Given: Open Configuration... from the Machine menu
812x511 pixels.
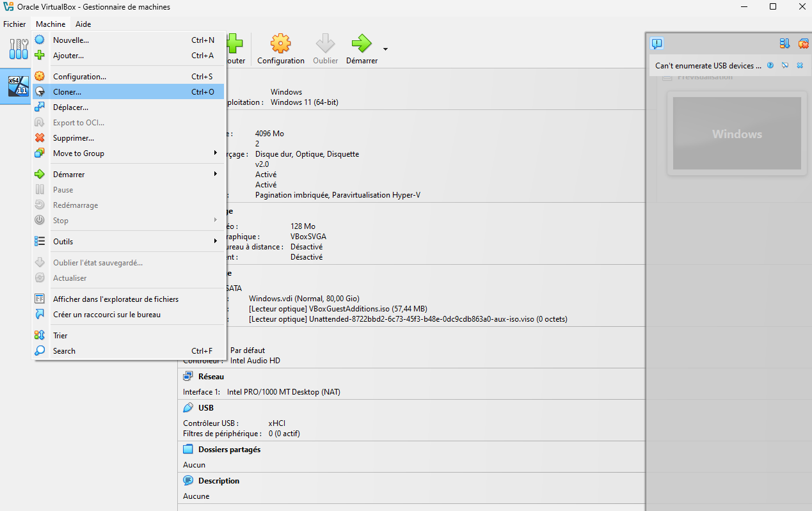Looking at the screenshot, I should pos(129,76).
